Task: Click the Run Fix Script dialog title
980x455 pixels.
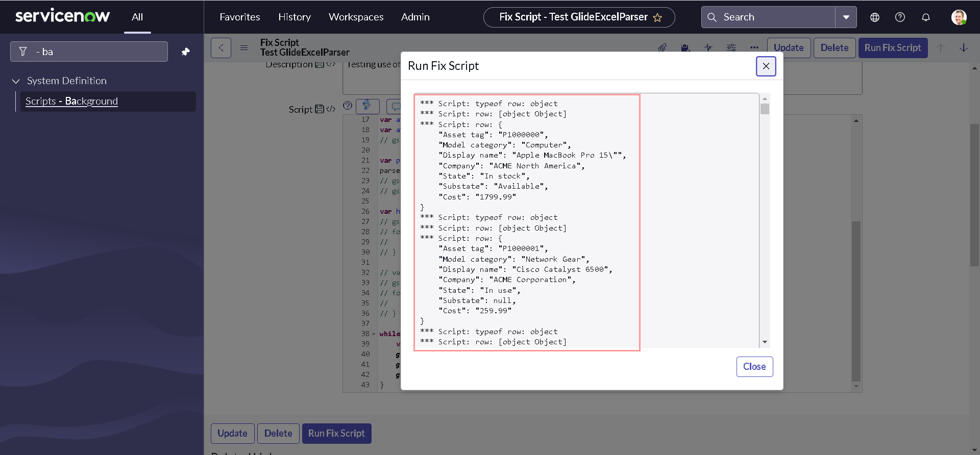Action: pos(443,66)
